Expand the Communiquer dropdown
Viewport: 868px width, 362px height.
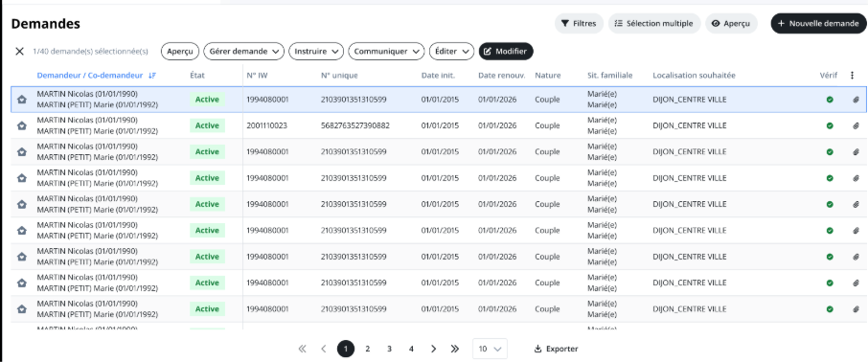pyautogui.click(x=386, y=51)
